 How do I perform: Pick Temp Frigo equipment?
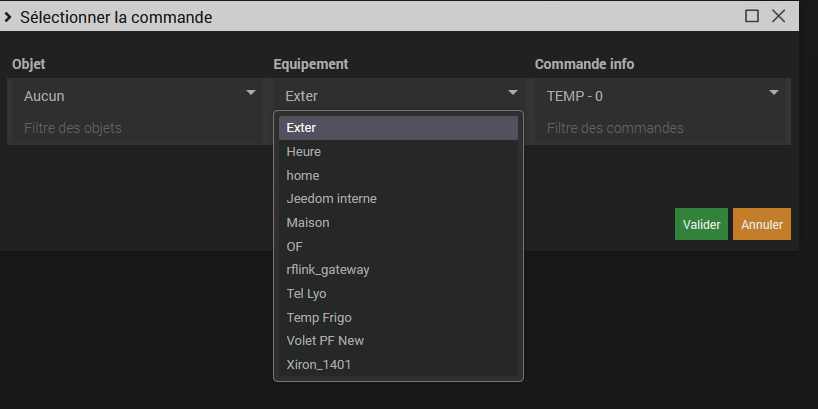point(398,317)
